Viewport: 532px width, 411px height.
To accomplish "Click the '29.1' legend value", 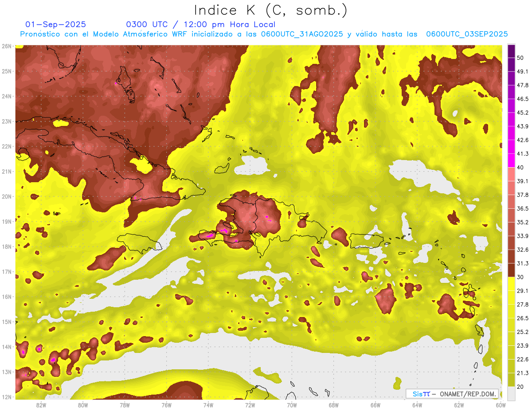I will pyautogui.click(x=522, y=291).
